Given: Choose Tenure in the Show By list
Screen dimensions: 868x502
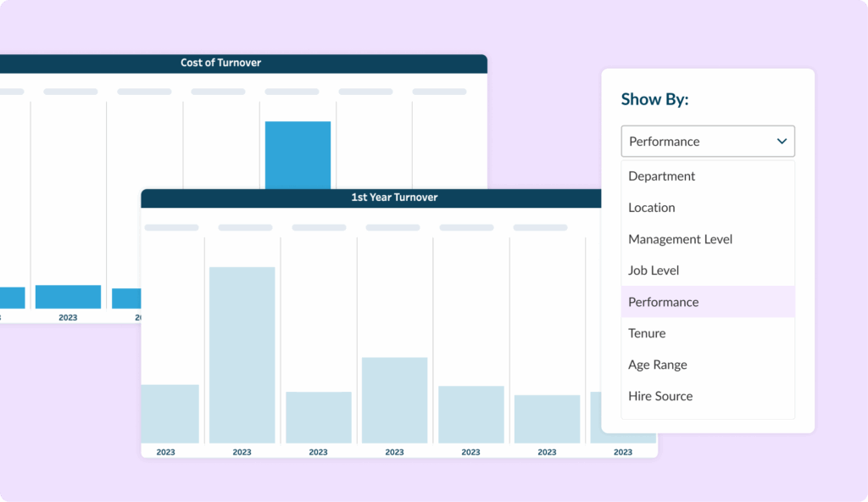Looking at the screenshot, I should 647,333.
